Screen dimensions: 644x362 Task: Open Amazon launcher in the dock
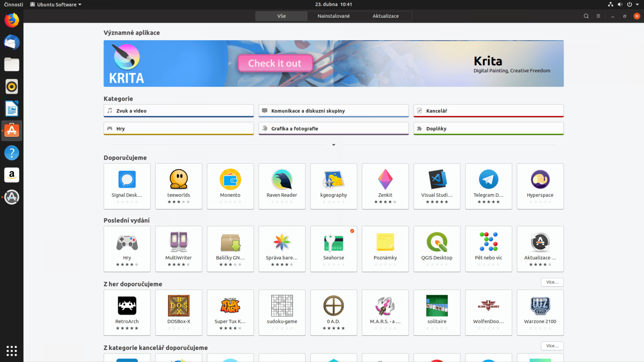coord(12,175)
